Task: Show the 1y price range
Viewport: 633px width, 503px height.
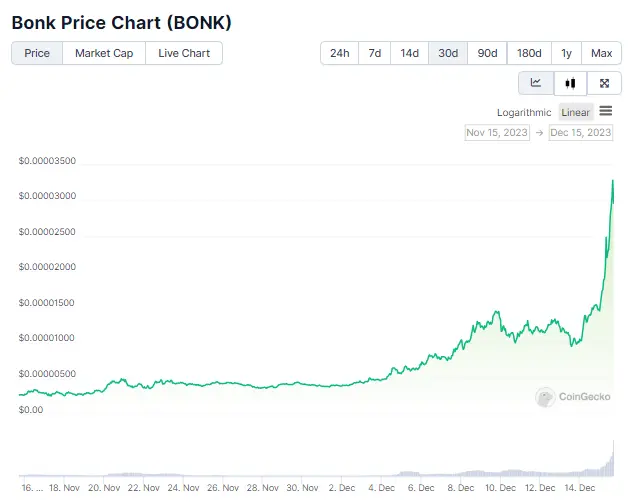Action: click(x=566, y=53)
